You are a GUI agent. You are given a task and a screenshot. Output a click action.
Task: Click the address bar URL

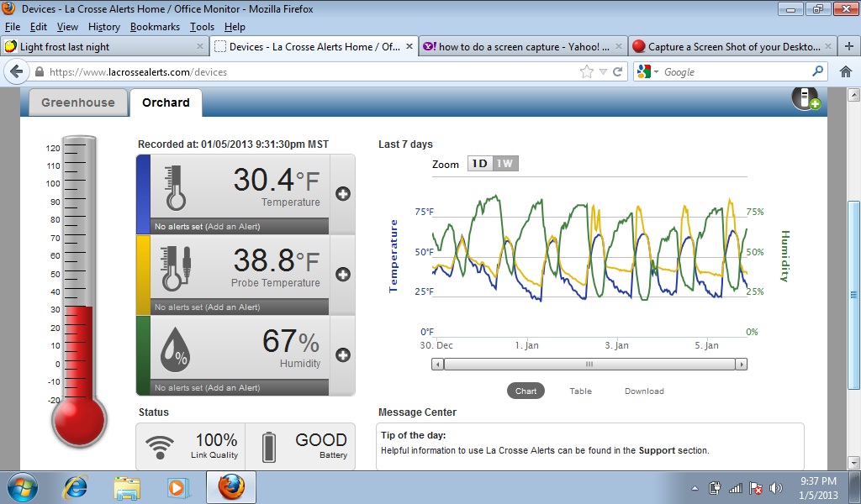pos(138,72)
